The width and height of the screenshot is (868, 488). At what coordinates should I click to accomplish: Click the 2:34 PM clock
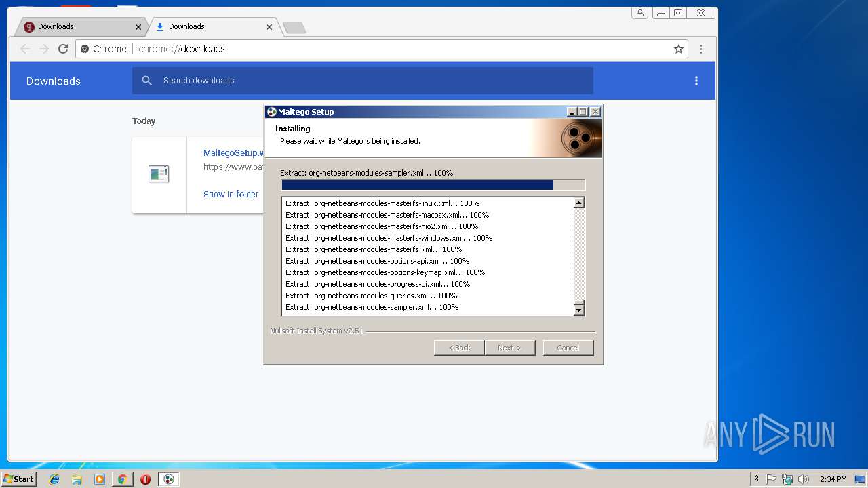click(833, 479)
